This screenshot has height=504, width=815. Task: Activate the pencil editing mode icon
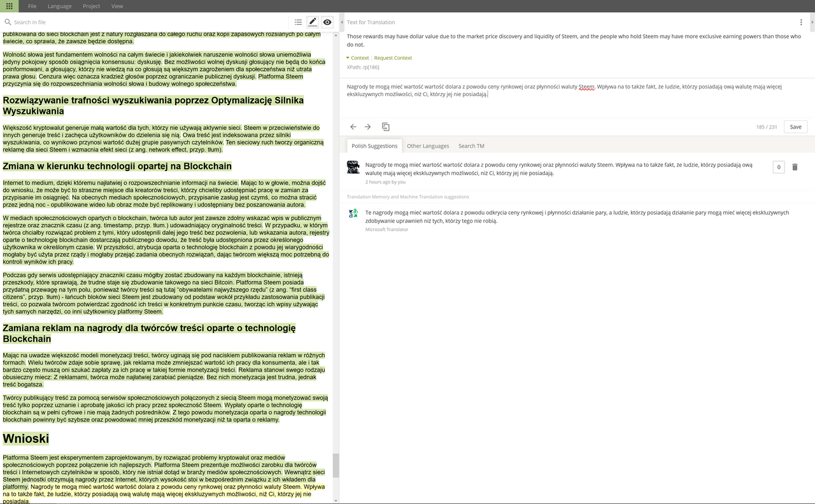point(313,22)
